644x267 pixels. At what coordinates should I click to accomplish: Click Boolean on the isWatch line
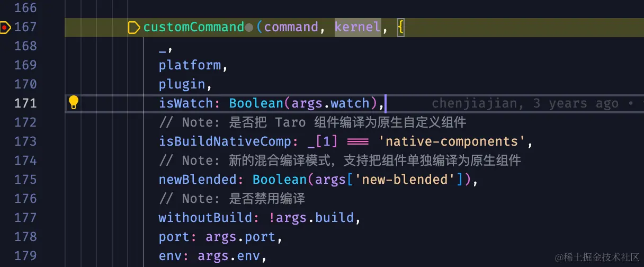click(256, 103)
